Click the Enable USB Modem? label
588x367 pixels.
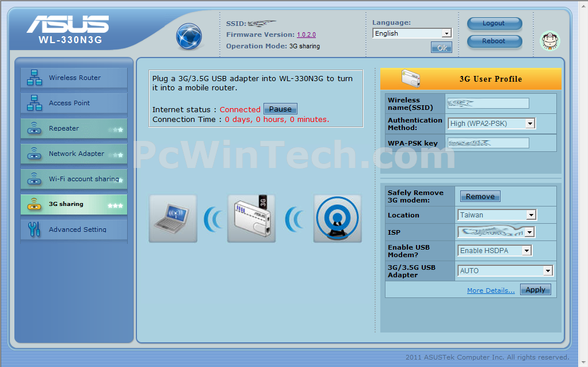pyautogui.click(x=408, y=251)
